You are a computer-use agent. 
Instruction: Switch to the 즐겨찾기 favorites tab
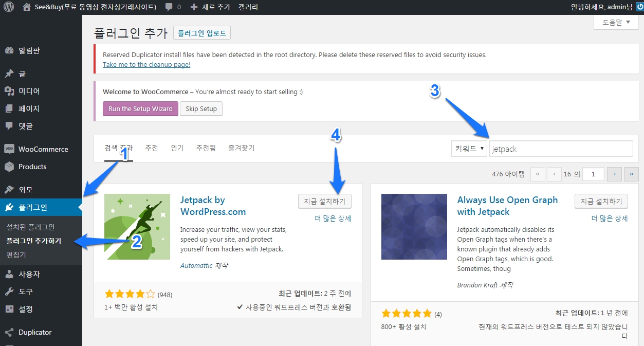tap(241, 148)
